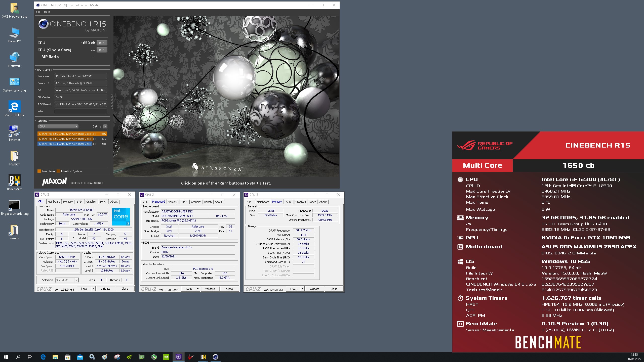This screenshot has width=644, height=362.
Task: Select ranking entry with score 1650
Action: click(72, 134)
